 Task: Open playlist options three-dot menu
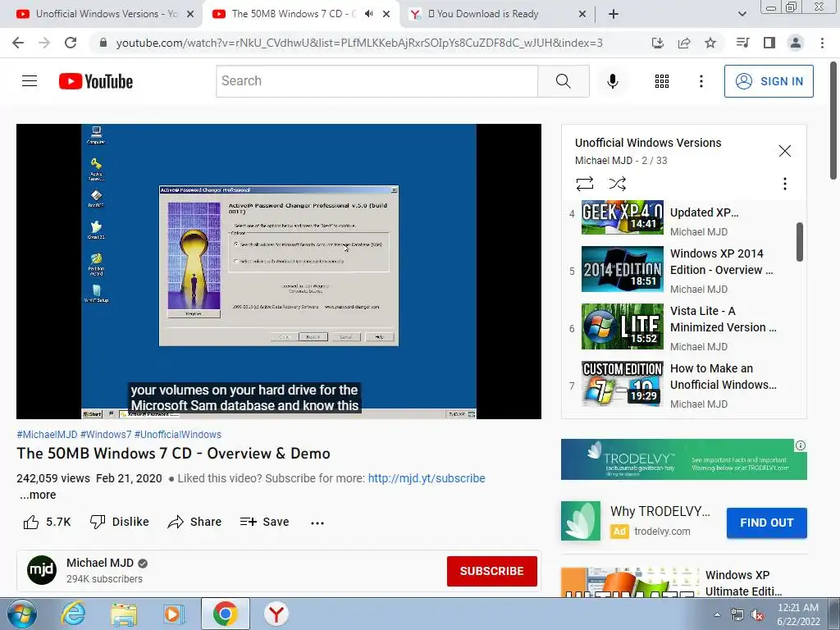[x=785, y=184]
